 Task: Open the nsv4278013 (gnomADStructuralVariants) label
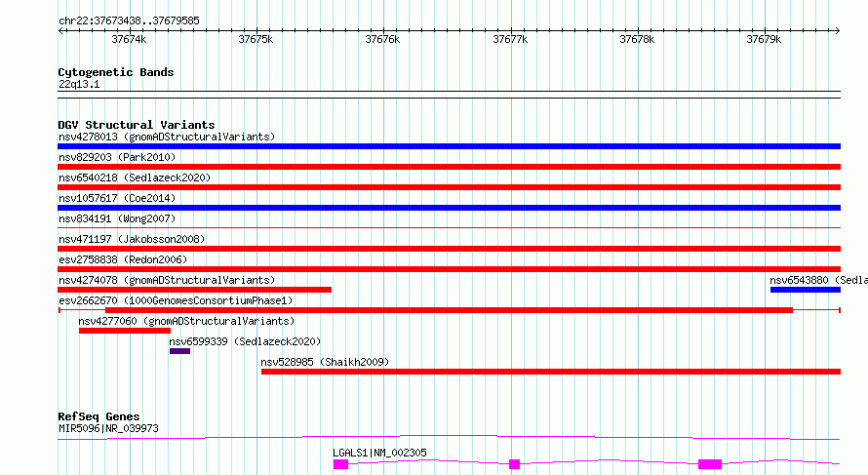(x=167, y=137)
